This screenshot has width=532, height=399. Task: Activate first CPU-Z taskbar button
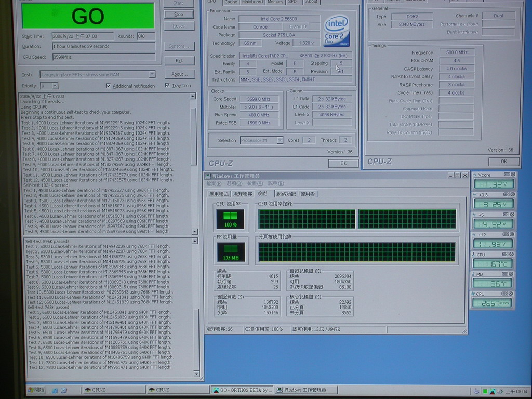[114, 390]
